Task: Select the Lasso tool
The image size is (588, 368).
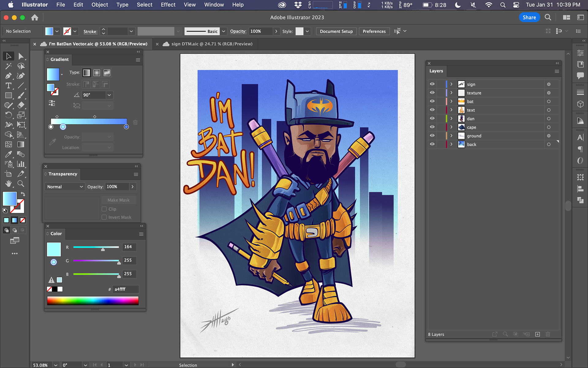Action: pyautogui.click(x=21, y=66)
